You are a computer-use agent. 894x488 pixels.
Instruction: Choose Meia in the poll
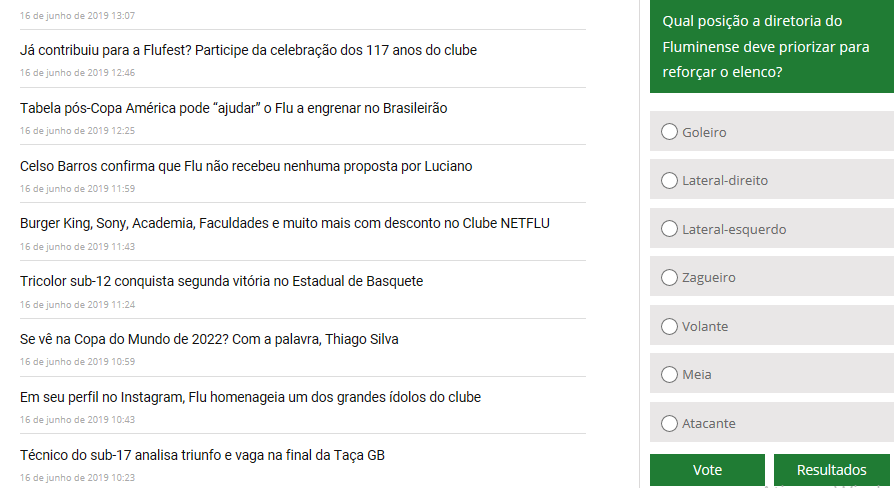click(669, 375)
